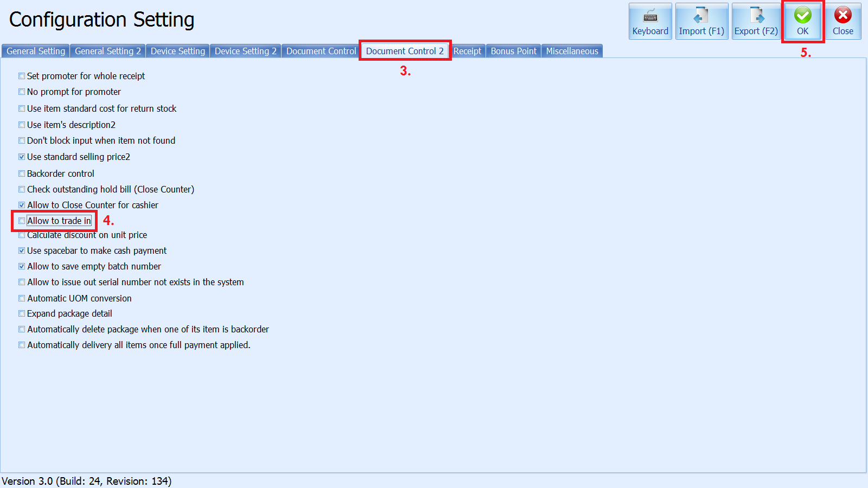
Task: Confirm settings with the green OK checkmark
Action: (x=802, y=21)
